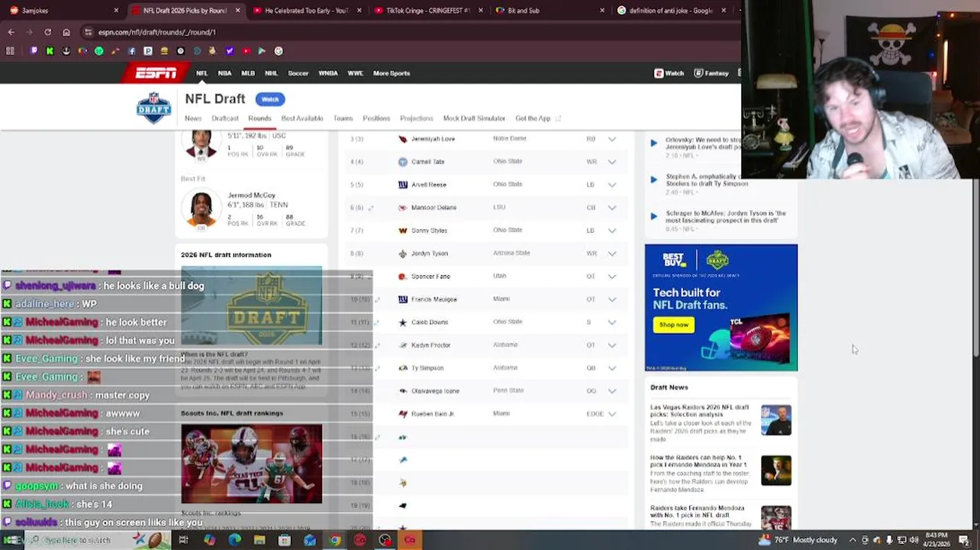Switch to the 3amjokes browser tab
The image size is (980, 550).
pyautogui.click(x=63, y=11)
